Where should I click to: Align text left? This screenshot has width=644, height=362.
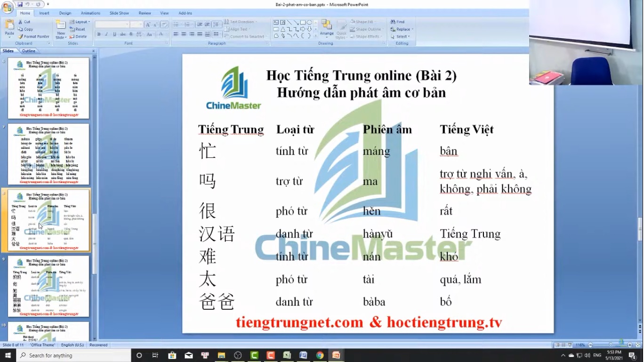(x=176, y=34)
